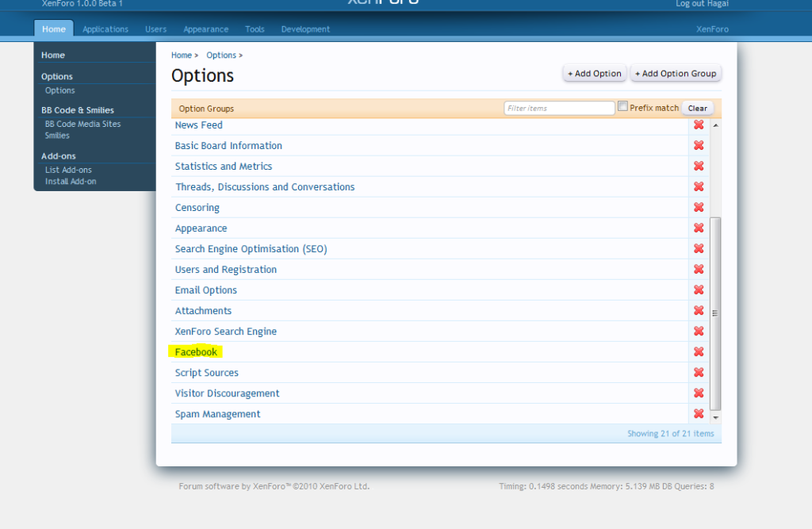Click the XenForo footer copyright link
The height and width of the screenshot is (529, 812).
click(x=274, y=486)
